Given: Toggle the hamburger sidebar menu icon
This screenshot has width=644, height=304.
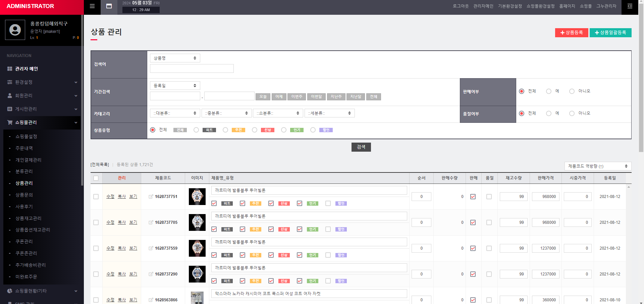Looking at the screenshot, I should coord(92,6).
